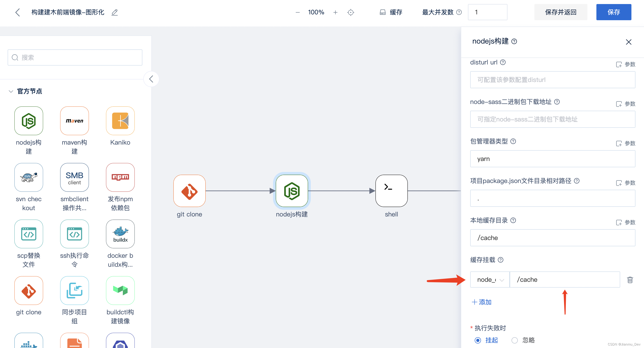Show help for 最大并发数

[x=459, y=12]
